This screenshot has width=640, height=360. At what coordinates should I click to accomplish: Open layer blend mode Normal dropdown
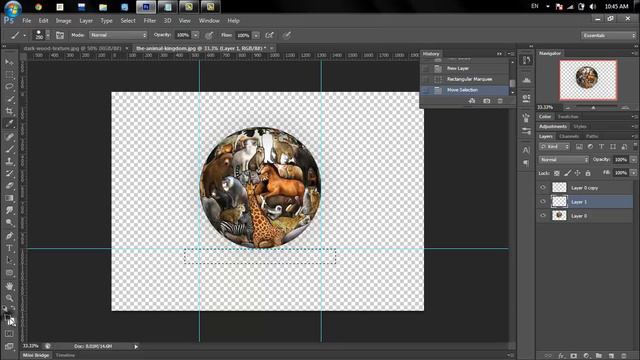[x=564, y=160]
